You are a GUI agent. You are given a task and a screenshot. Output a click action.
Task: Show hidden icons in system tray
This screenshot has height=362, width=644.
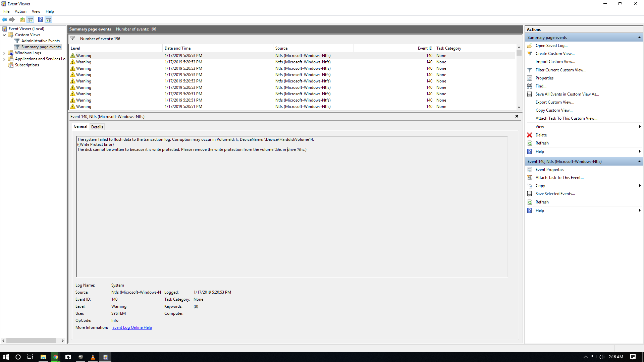(586, 357)
